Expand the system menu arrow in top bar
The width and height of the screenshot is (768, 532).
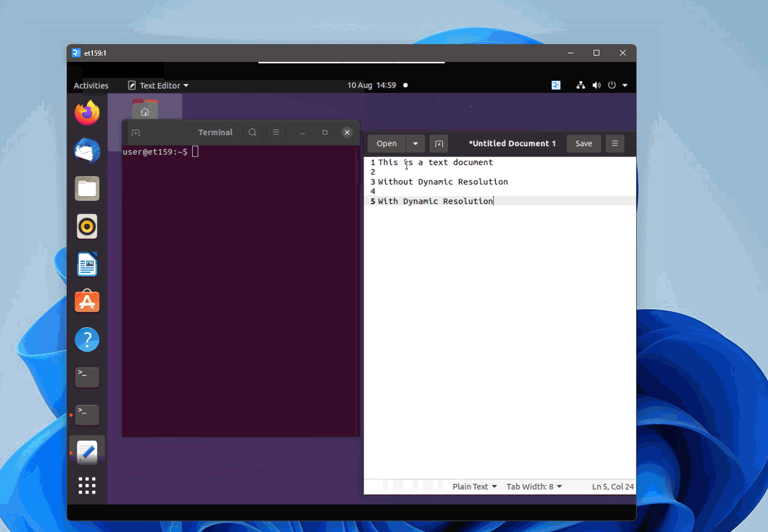click(x=625, y=85)
